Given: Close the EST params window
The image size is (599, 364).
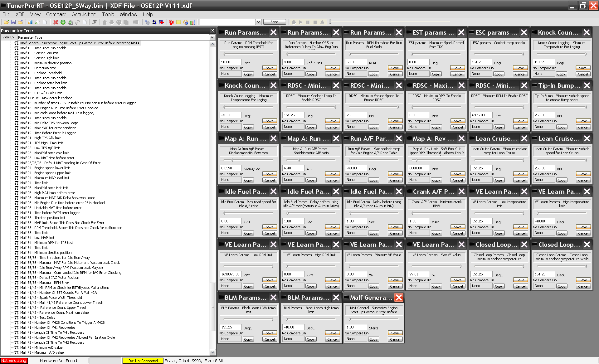Looking at the screenshot, I should (461, 32).
